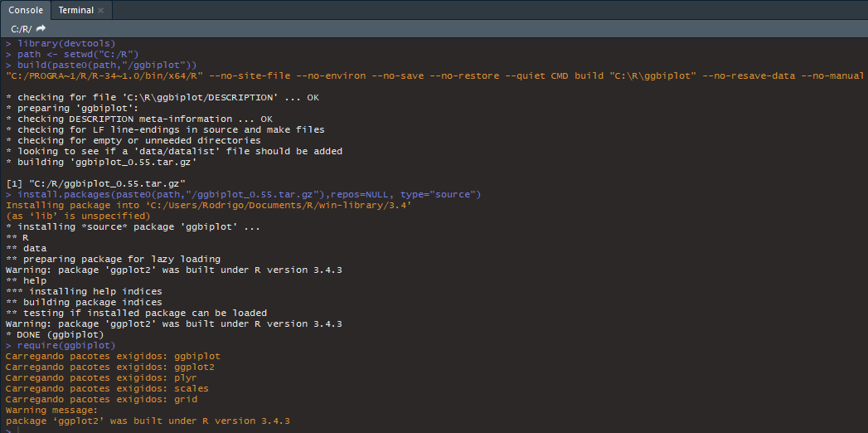Click the line 'checking for LF line-endings'
The height and width of the screenshot is (433, 868).
coord(166,129)
